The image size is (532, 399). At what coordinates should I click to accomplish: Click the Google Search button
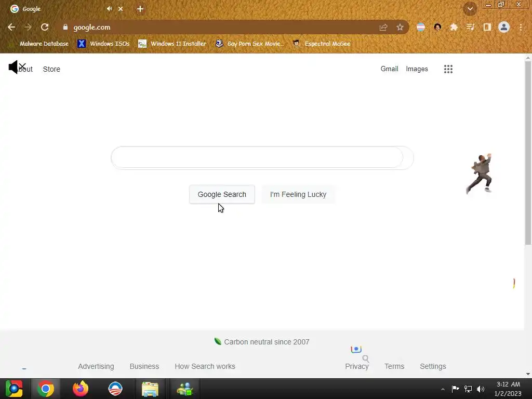click(222, 194)
